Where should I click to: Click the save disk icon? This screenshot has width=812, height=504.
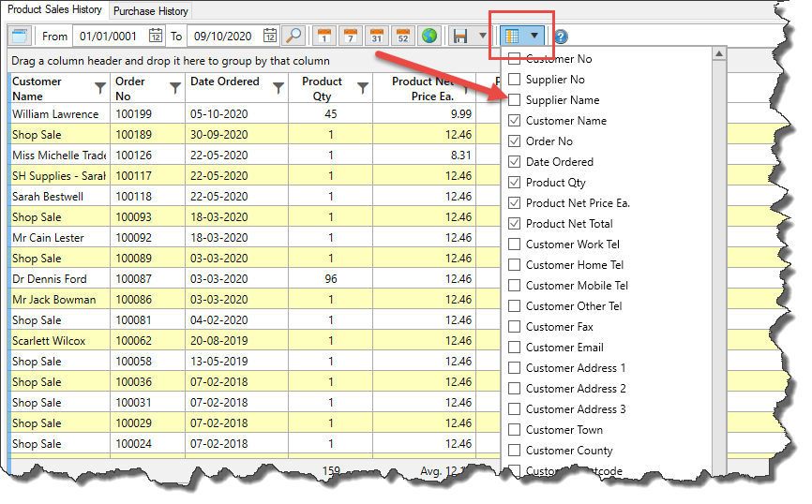click(460, 37)
